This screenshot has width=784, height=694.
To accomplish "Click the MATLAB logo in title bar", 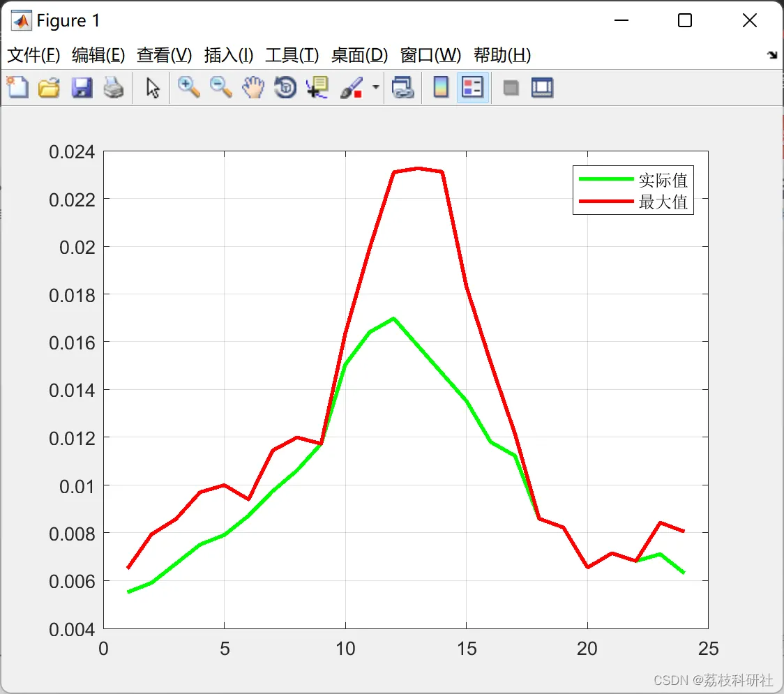I will click(x=22, y=20).
